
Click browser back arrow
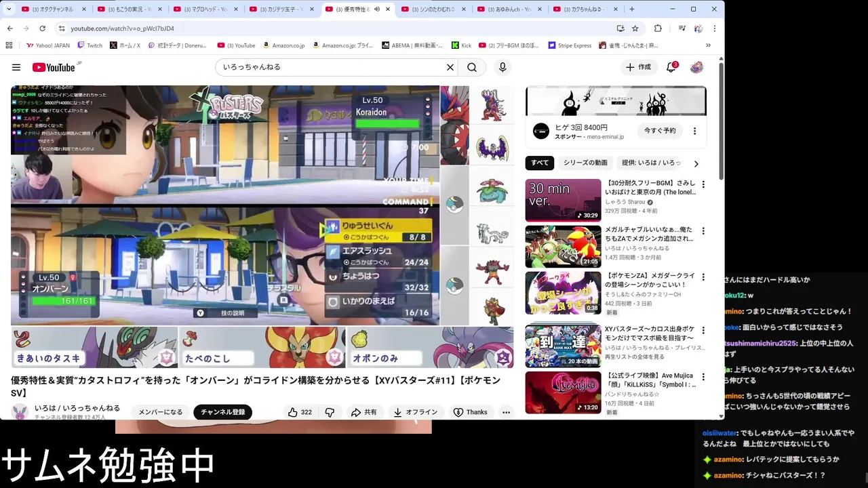coord(9,28)
